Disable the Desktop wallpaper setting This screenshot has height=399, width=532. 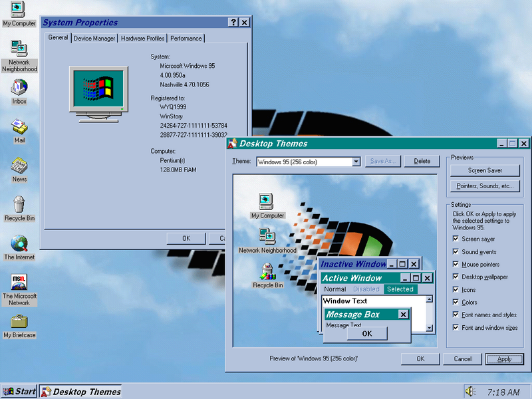(x=457, y=277)
